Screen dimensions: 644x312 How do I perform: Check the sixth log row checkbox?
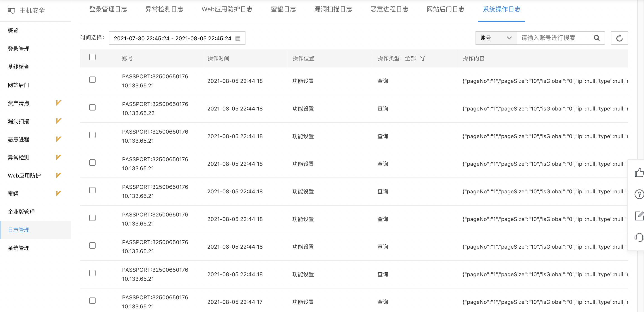[92, 218]
